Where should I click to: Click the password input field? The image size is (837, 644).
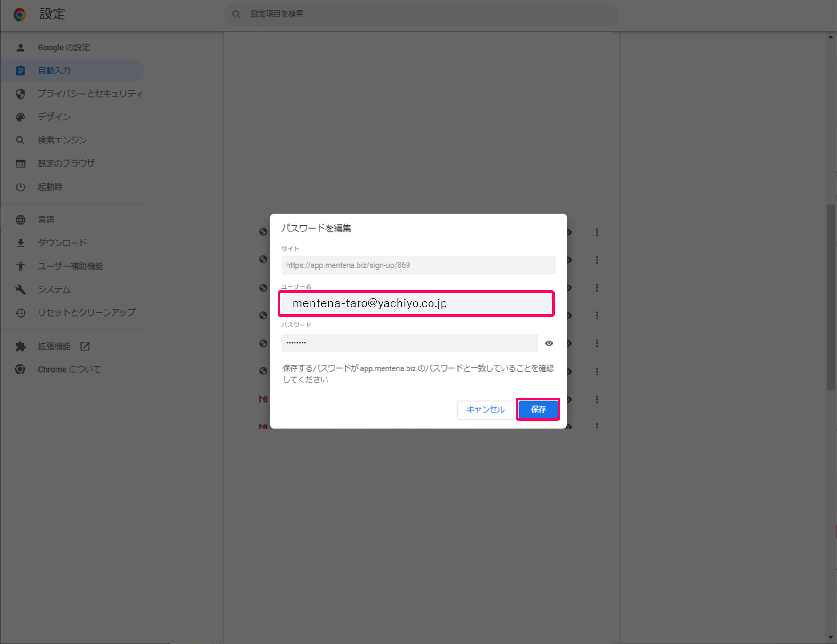tap(409, 343)
